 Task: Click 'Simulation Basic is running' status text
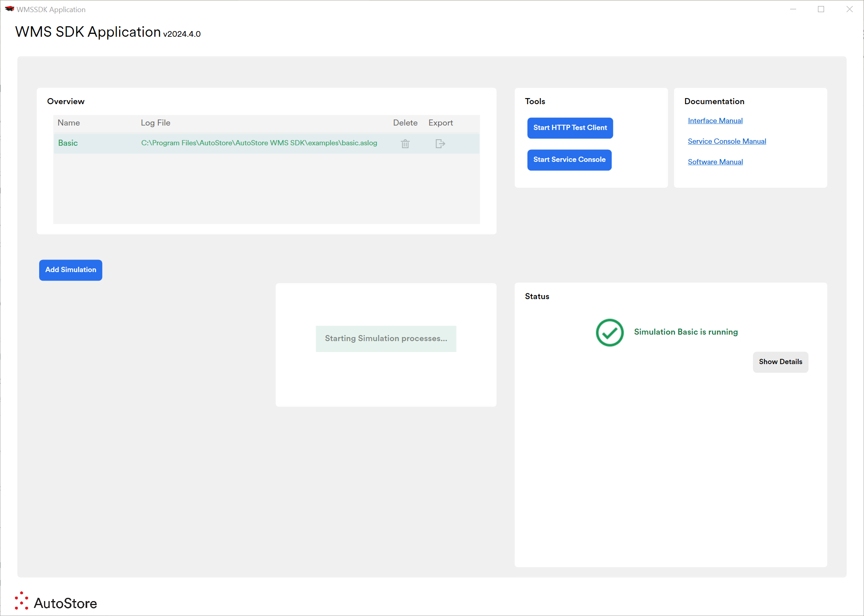[686, 332]
